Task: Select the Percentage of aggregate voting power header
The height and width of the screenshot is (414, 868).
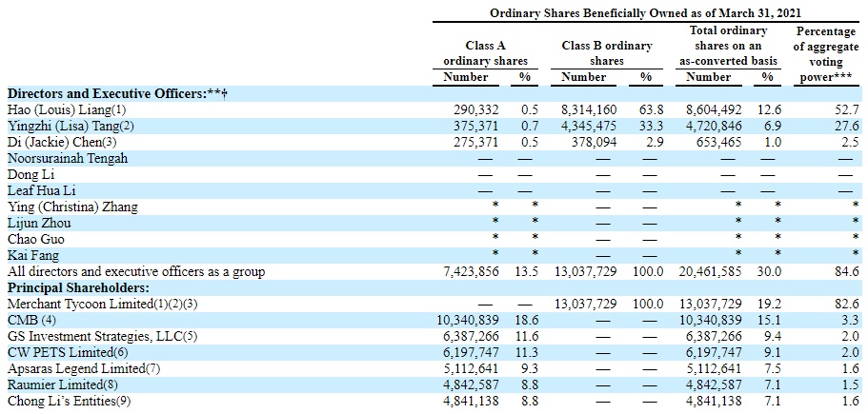Action: coord(826,52)
